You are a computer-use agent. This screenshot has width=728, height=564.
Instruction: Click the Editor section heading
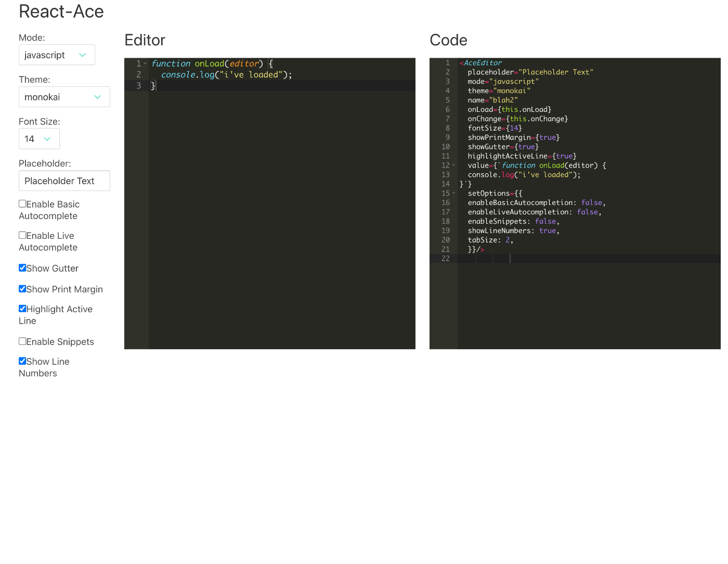coord(145,40)
